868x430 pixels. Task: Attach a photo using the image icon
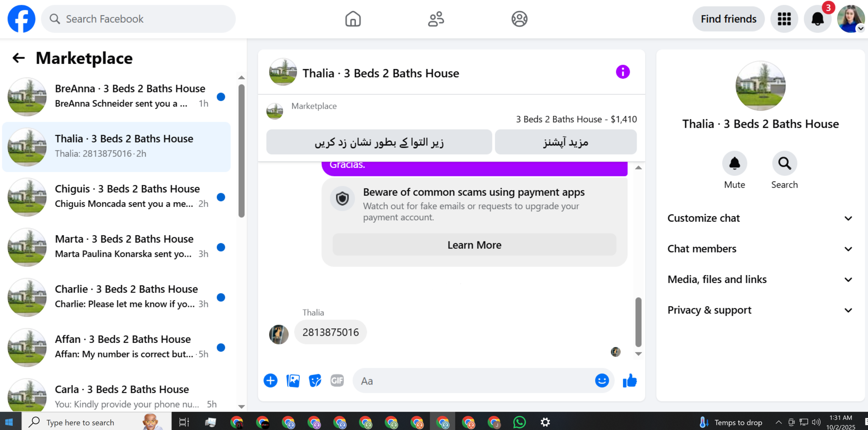click(292, 381)
